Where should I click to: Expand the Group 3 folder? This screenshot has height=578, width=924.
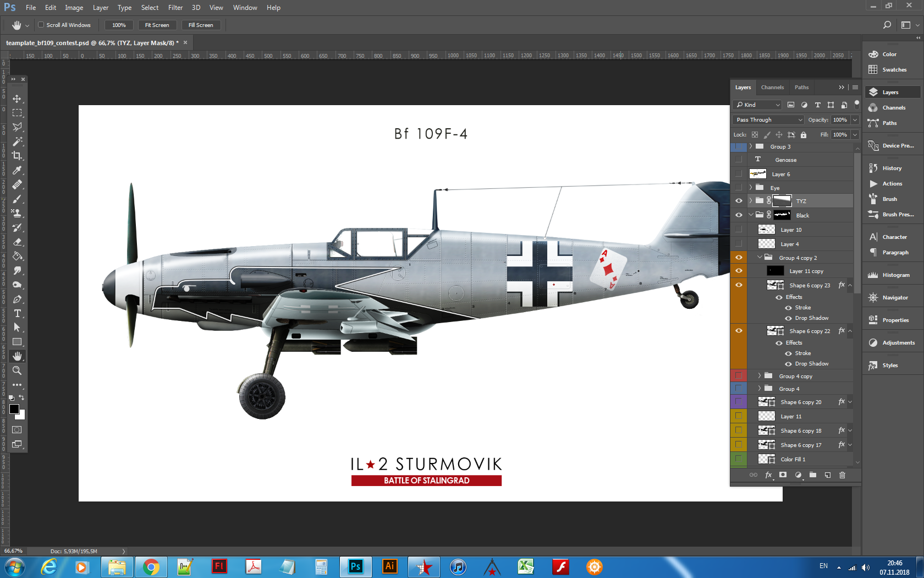pyautogui.click(x=751, y=146)
